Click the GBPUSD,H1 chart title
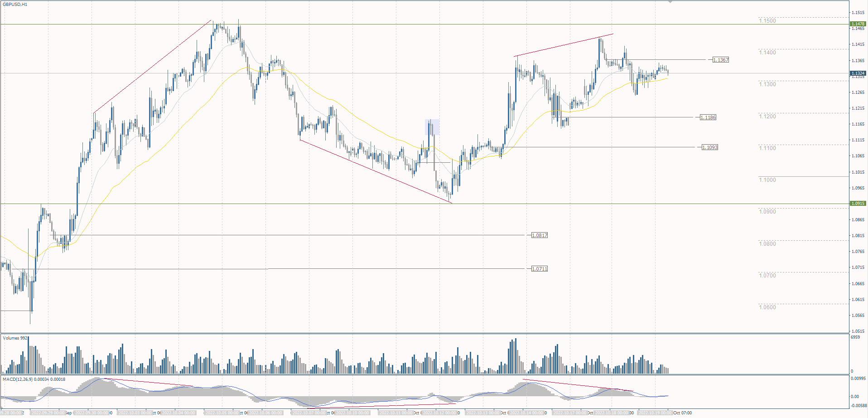This screenshot has height=418, width=868. (x=15, y=5)
